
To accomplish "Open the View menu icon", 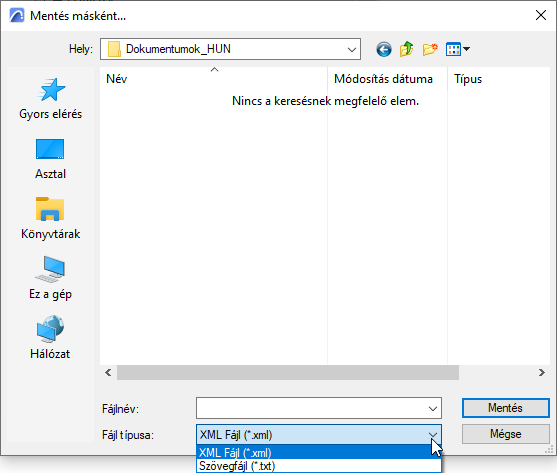I will pos(458,49).
